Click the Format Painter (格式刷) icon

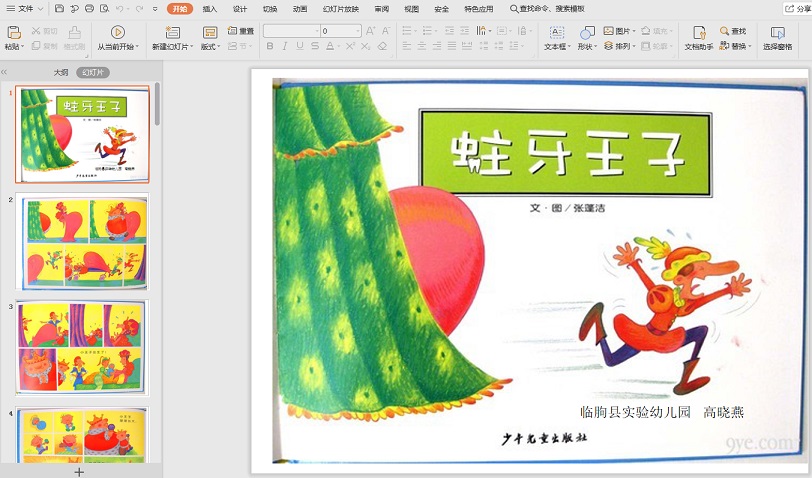point(75,33)
